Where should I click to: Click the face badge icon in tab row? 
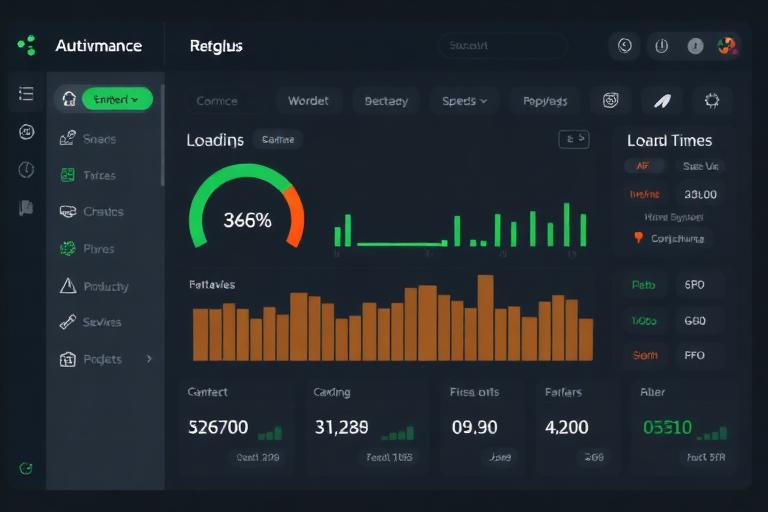coord(610,100)
